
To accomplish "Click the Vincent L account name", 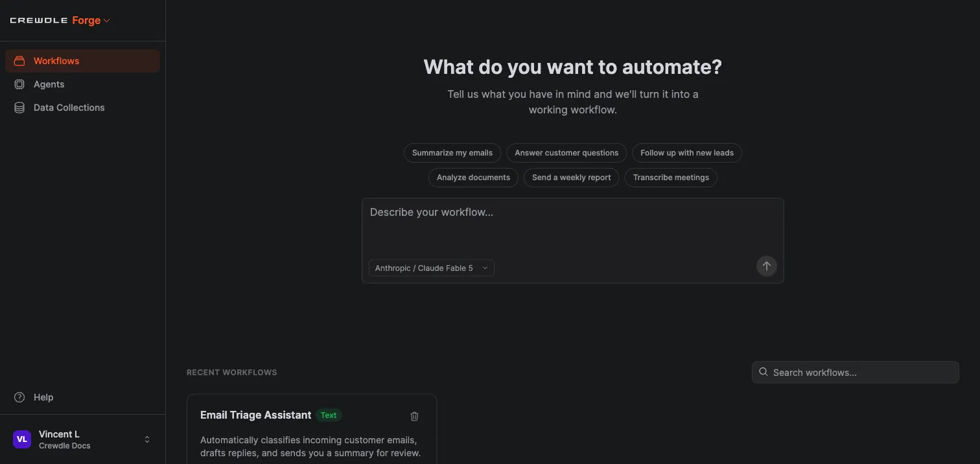I will tap(59, 434).
